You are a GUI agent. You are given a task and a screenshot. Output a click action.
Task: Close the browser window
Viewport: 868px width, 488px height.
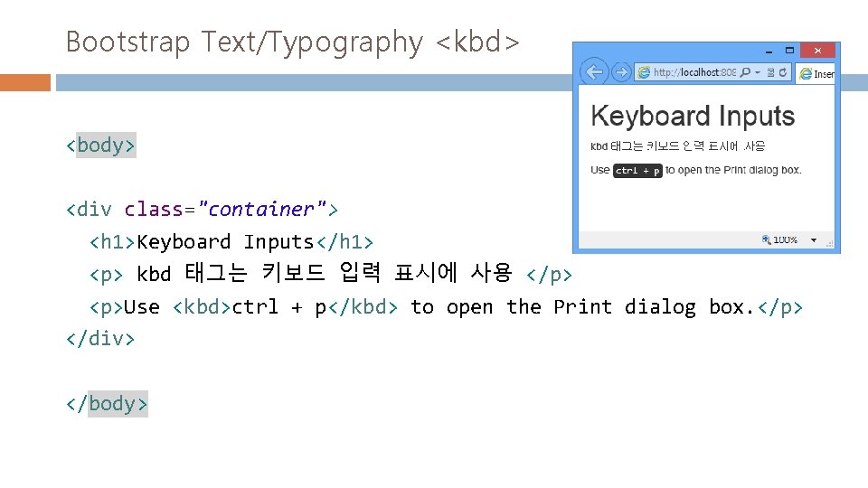click(x=817, y=51)
